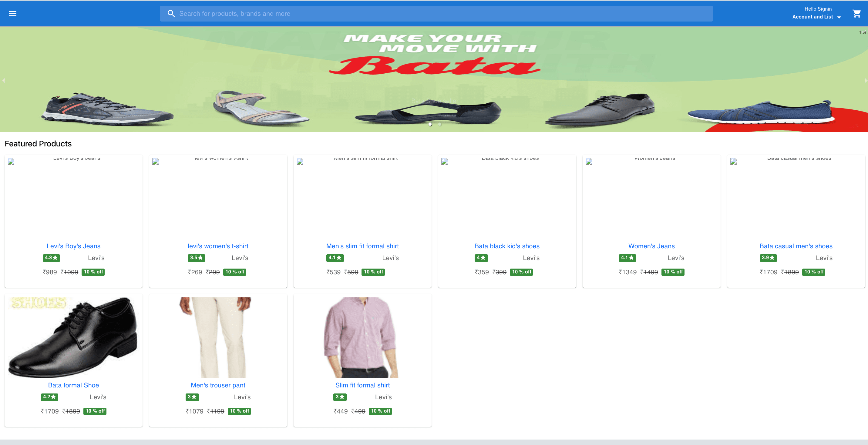Open Men's slim fit formal shirt link
The image size is (868, 445).
pyautogui.click(x=362, y=246)
